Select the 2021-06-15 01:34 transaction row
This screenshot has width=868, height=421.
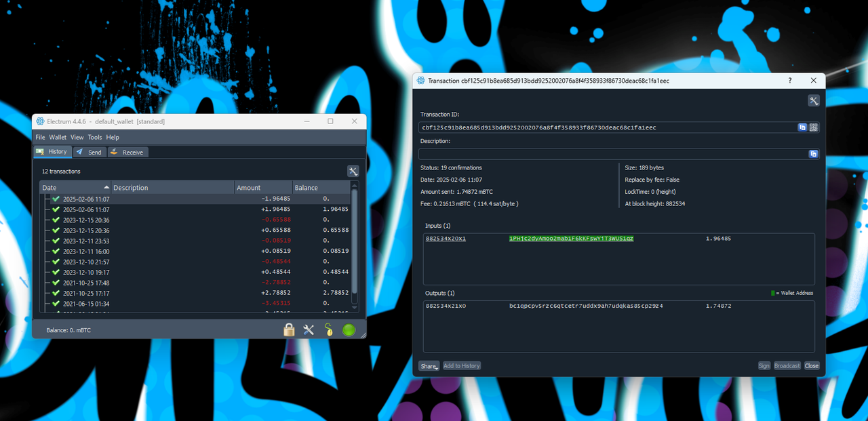click(x=195, y=304)
